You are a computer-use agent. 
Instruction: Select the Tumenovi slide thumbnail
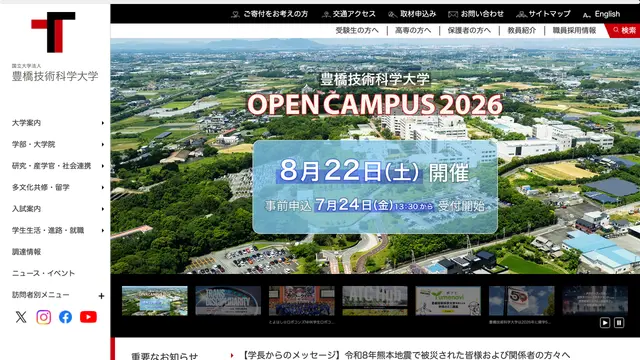448,301
